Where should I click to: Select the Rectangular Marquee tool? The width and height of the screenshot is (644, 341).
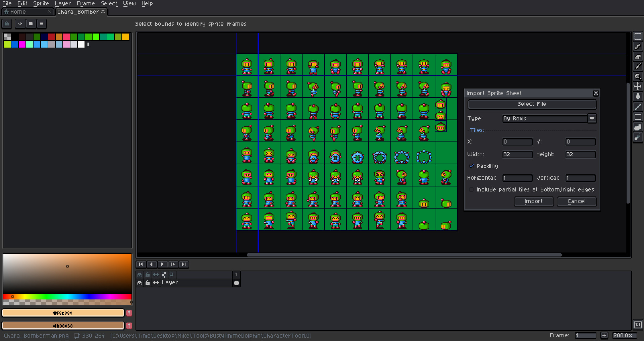coord(638,37)
